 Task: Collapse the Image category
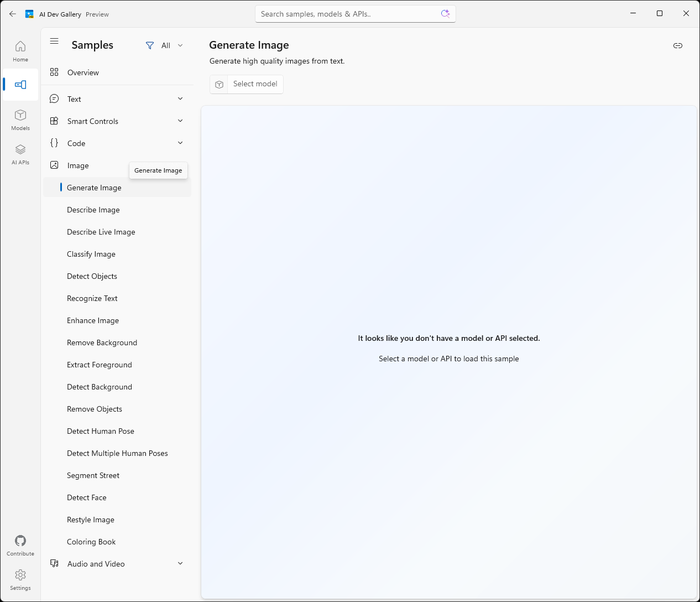(117, 165)
